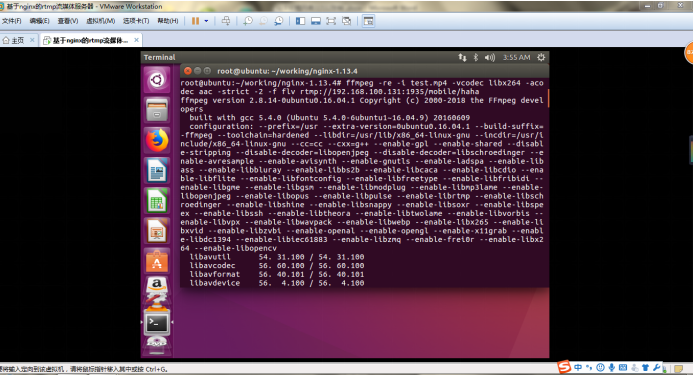Open the system gear menu in Ubuntu panel
The height and width of the screenshot is (375, 693).
[541, 57]
